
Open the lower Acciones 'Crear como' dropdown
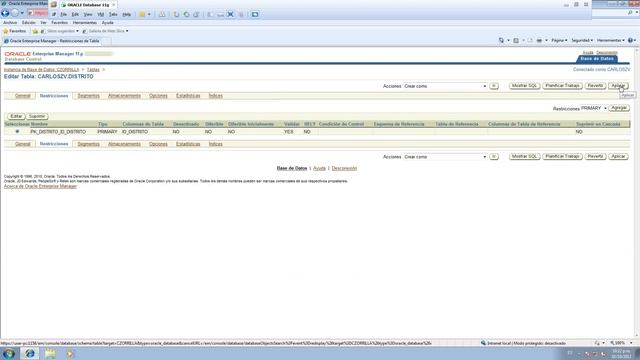[445, 157]
